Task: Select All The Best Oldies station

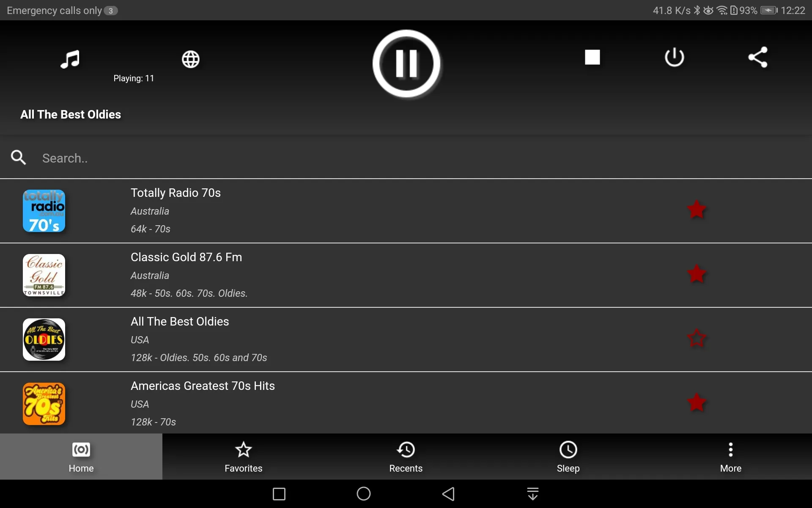Action: pyautogui.click(x=406, y=339)
